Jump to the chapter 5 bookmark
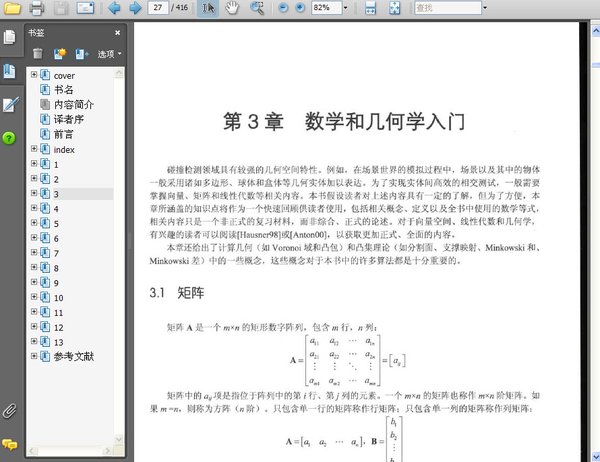The image size is (600, 462). (x=56, y=224)
